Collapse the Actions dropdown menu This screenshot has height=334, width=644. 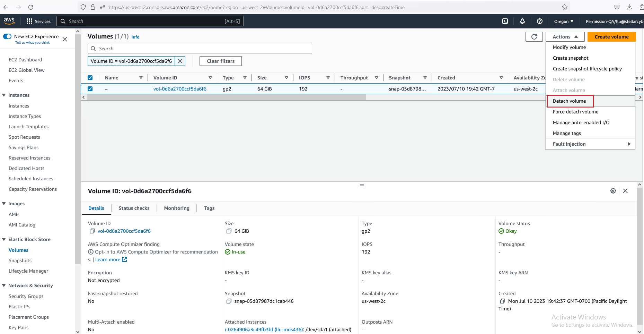[x=565, y=37]
